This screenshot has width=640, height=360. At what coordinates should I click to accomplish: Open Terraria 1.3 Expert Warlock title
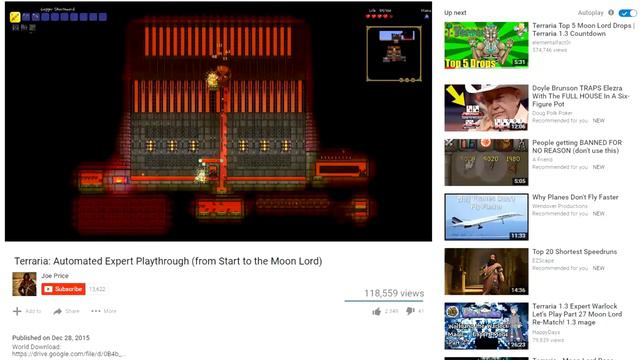click(x=577, y=314)
